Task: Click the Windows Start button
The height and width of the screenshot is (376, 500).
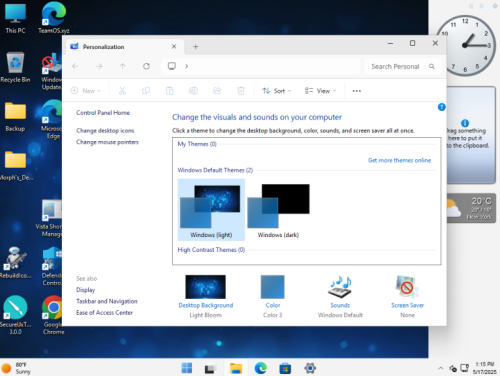Action: [x=187, y=368]
